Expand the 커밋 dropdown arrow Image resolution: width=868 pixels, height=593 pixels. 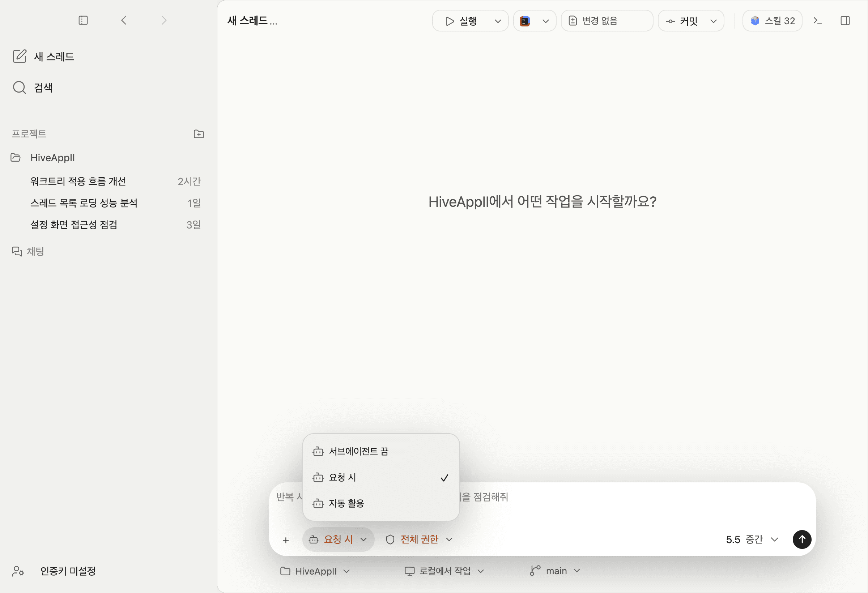(713, 21)
